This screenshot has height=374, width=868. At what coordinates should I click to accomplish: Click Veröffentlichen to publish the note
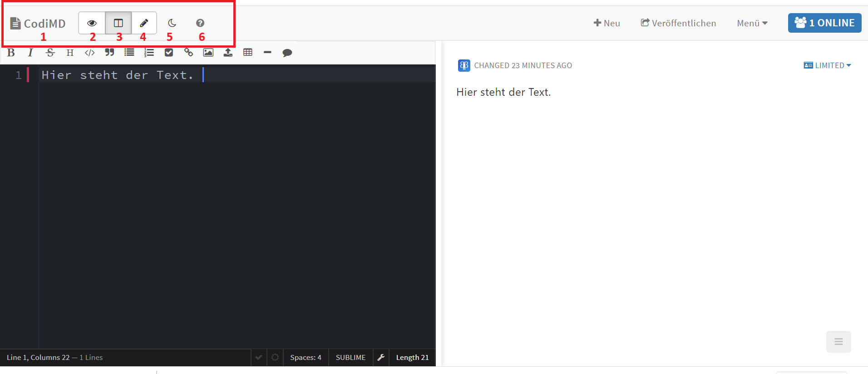click(678, 23)
